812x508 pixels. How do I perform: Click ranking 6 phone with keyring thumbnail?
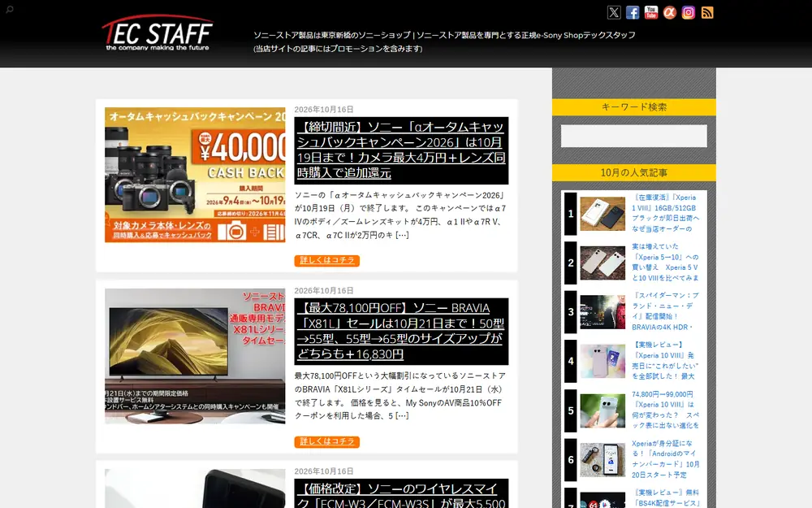pos(603,460)
